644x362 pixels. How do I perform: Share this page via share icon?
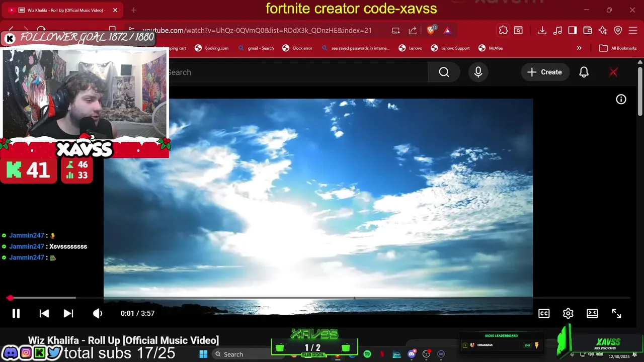pyautogui.click(x=413, y=31)
